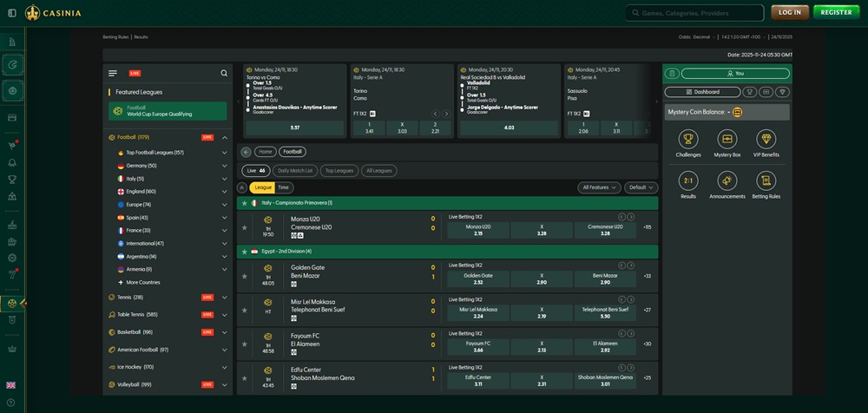Favorite the Edfu Center match

pyautogui.click(x=244, y=378)
